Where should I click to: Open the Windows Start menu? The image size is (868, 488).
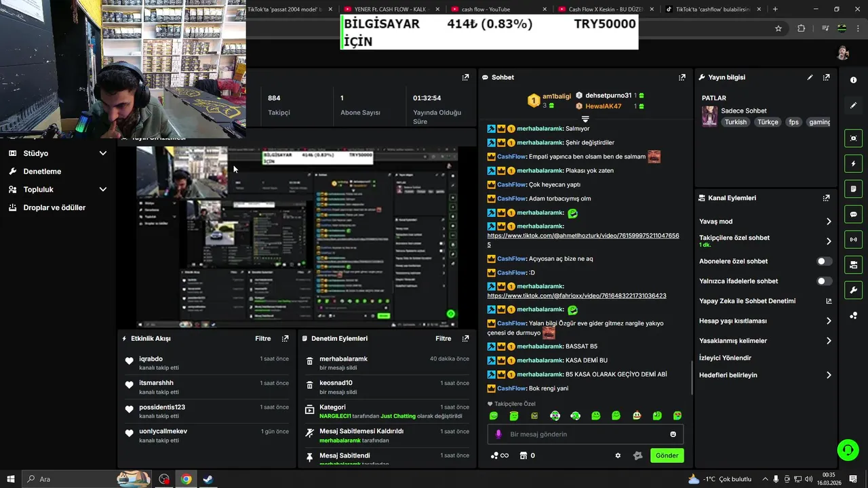click(11, 479)
